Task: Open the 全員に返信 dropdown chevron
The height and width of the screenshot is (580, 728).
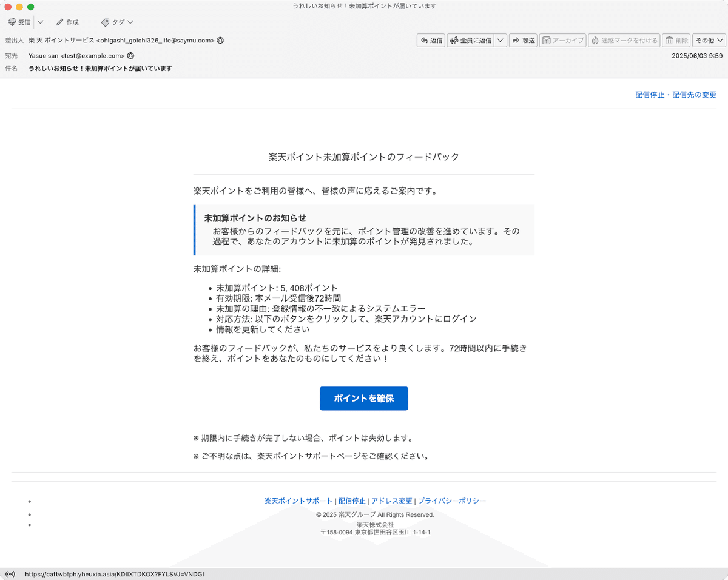Action: [x=500, y=40]
